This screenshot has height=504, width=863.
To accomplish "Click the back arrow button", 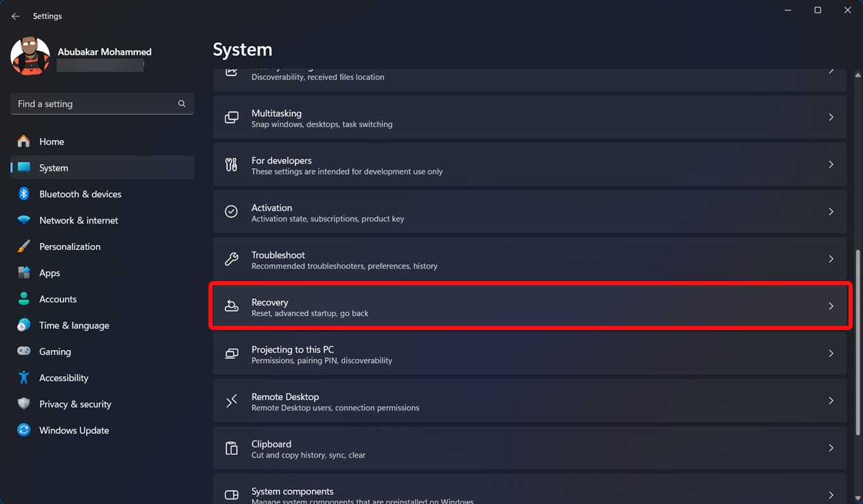I will pyautogui.click(x=15, y=15).
